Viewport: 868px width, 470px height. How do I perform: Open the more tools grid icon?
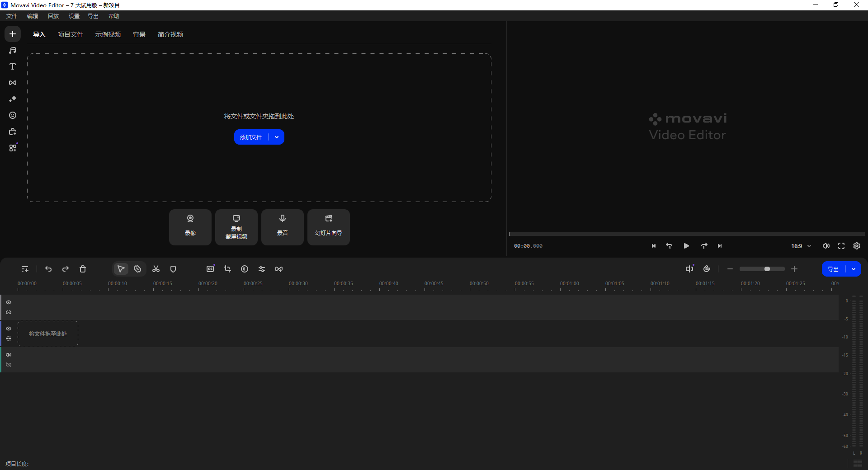[x=13, y=148]
